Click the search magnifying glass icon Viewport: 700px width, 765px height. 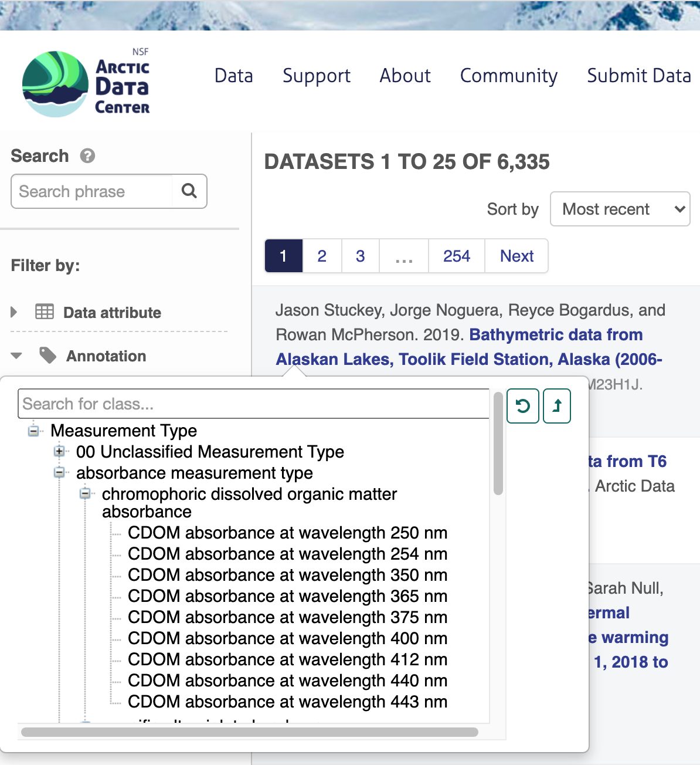point(189,191)
